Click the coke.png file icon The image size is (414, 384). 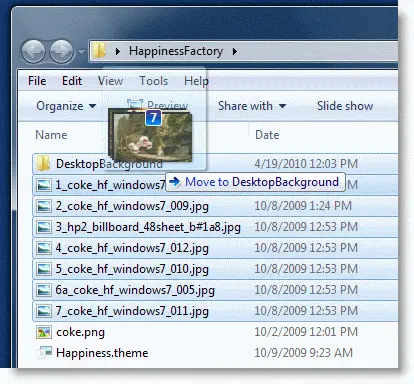coord(44,332)
